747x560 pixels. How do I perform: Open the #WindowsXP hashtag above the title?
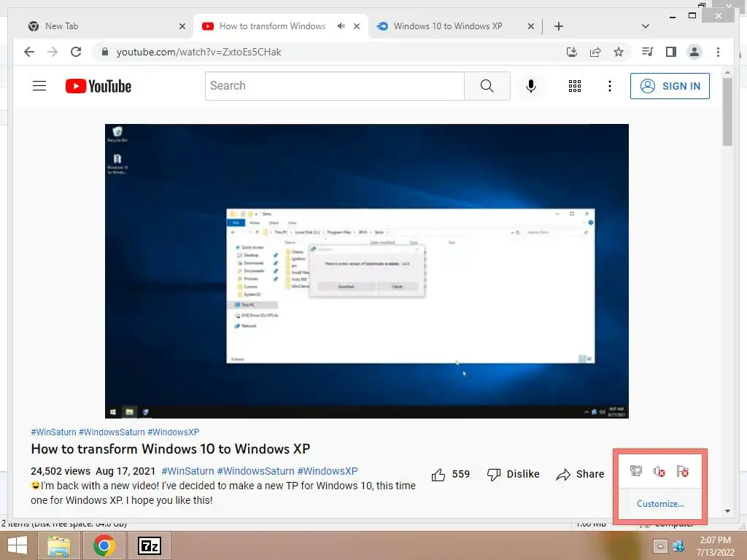pos(174,432)
